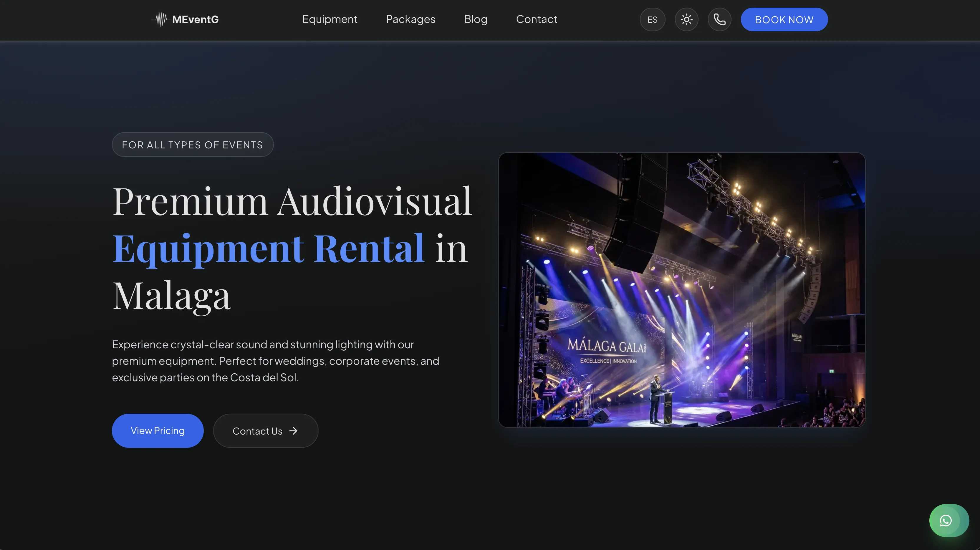Open the Packages menu item

[x=410, y=19]
